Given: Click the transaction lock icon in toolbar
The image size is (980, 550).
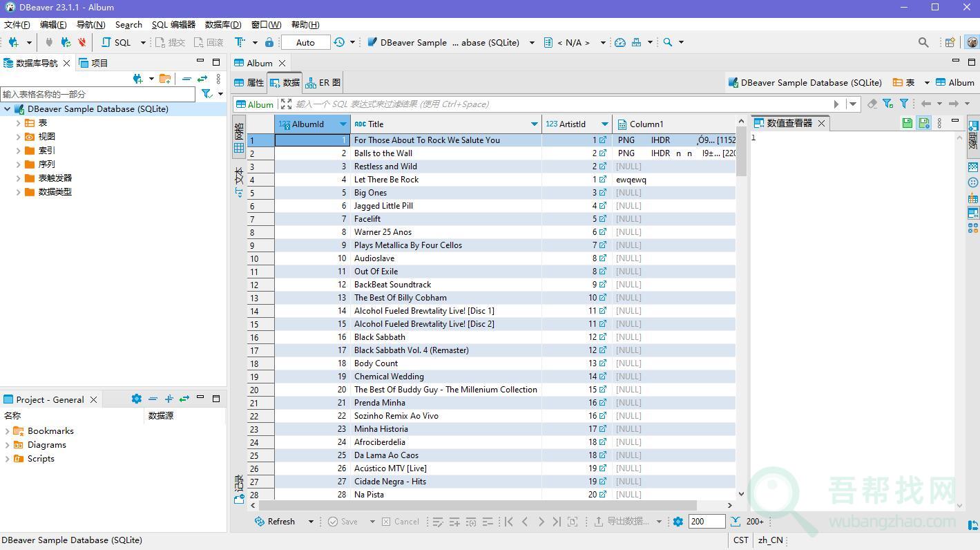Looking at the screenshot, I should (x=269, y=42).
